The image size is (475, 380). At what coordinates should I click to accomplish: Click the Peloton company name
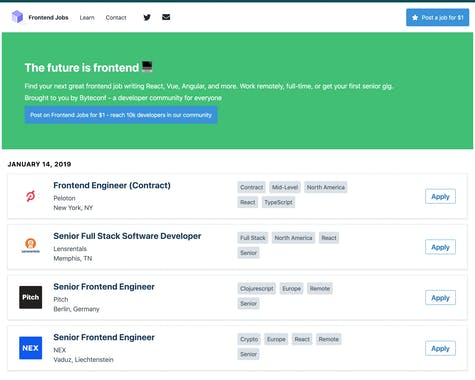click(64, 198)
